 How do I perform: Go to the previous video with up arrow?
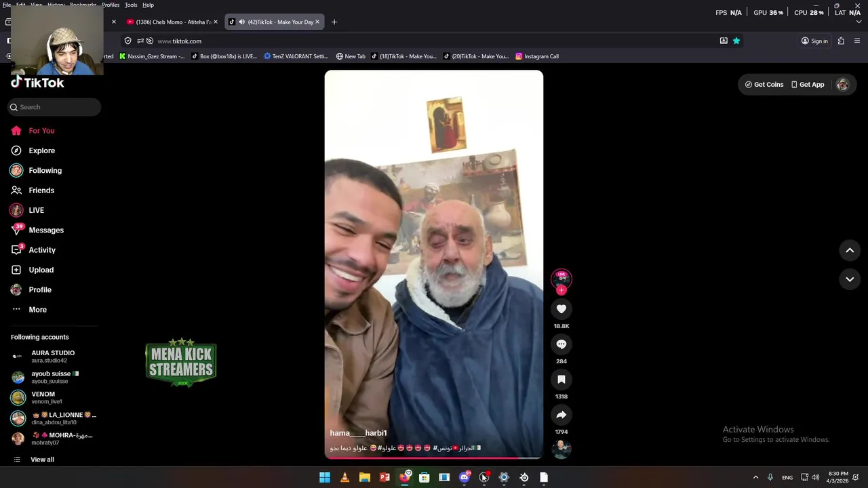[850, 250]
